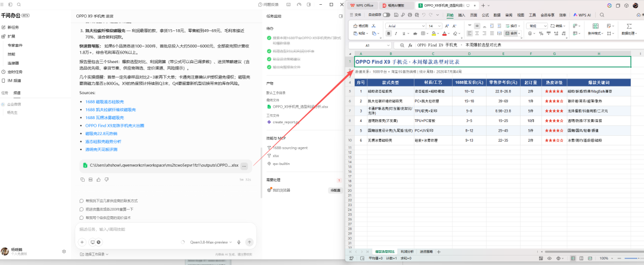Click the undo arrow in WPS toolbar
This screenshot has width=644, height=265.
click(424, 15)
